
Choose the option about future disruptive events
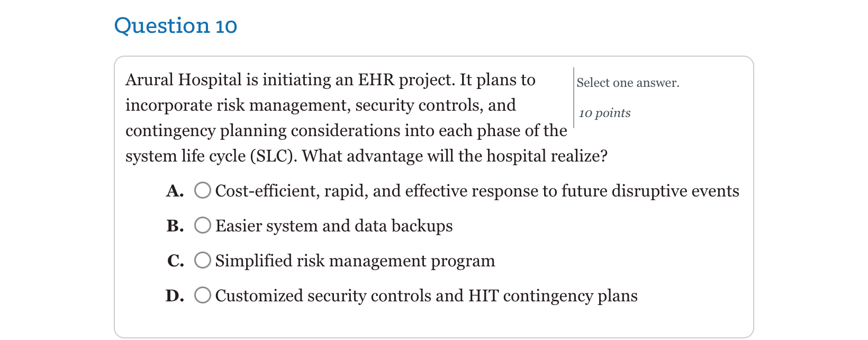click(476, 191)
